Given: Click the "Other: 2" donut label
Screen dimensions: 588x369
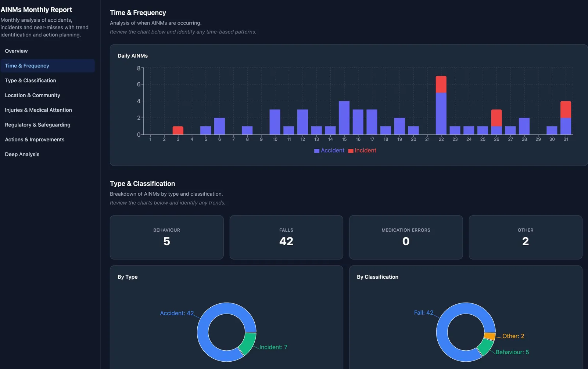Looking at the screenshot, I should coord(513,336).
